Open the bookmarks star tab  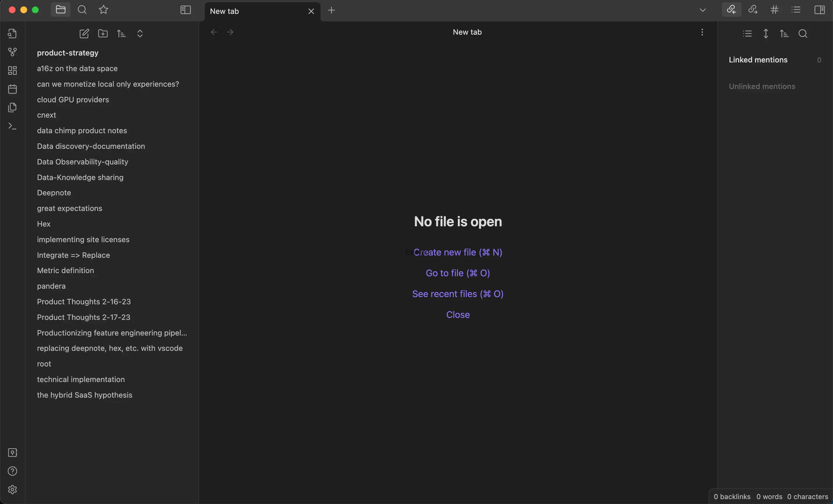104,10
